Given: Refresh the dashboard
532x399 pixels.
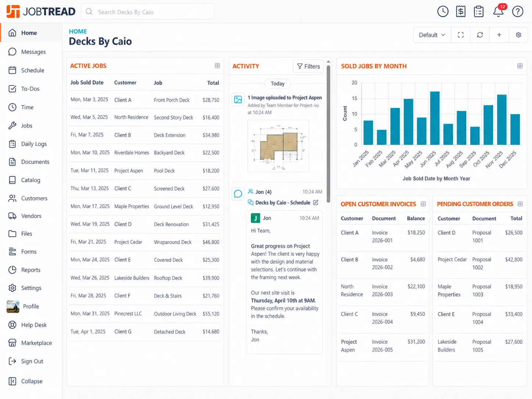Looking at the screenshot, I should (x=480, y=35).
